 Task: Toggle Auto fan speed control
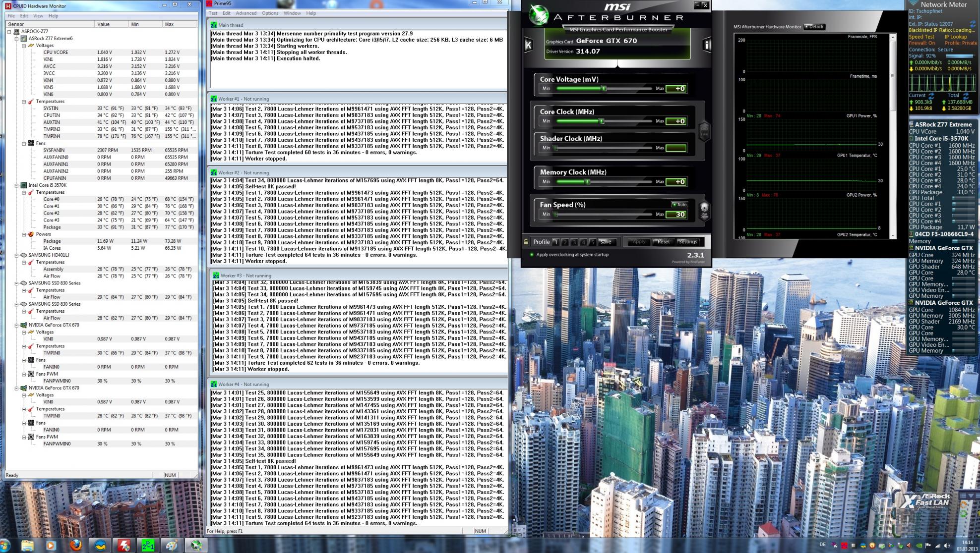tap(679, 205)
